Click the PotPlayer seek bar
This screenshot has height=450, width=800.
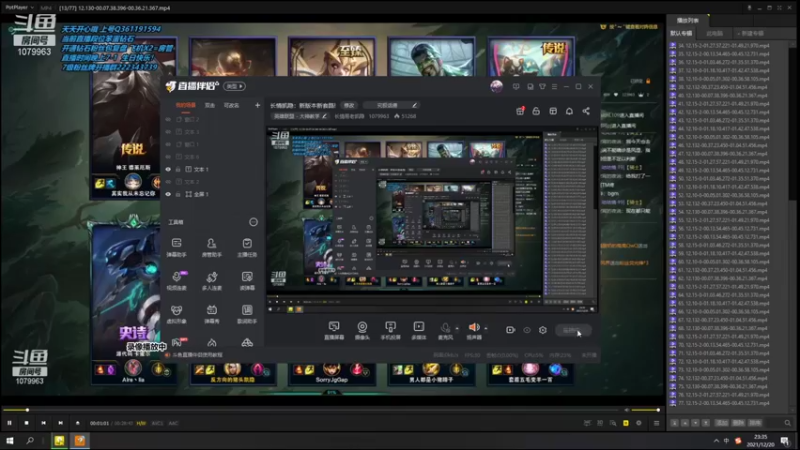coord(312,410)
